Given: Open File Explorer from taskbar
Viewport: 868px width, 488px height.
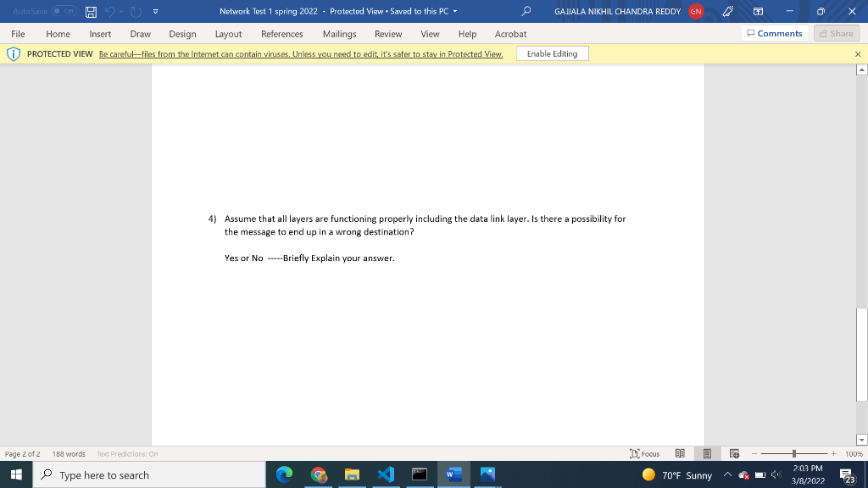Looking at the screenshot, I should (x=352, y=474).
